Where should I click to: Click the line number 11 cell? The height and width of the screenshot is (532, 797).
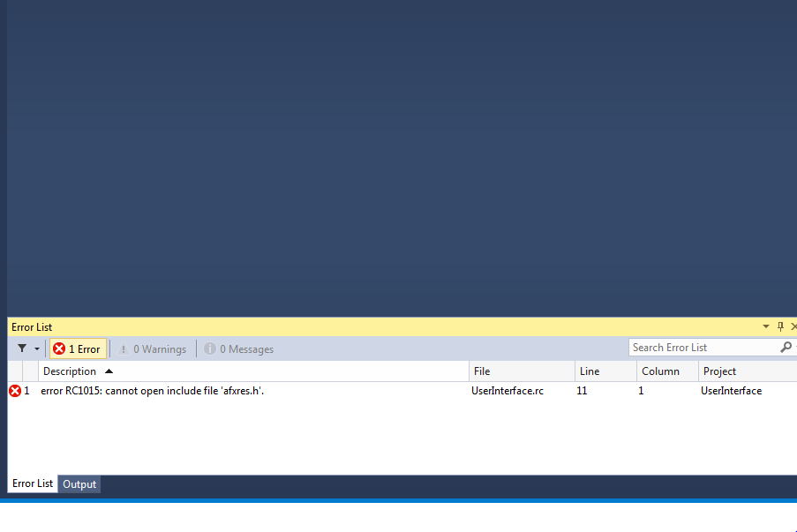pyautogui.click(x=582, y=391)
